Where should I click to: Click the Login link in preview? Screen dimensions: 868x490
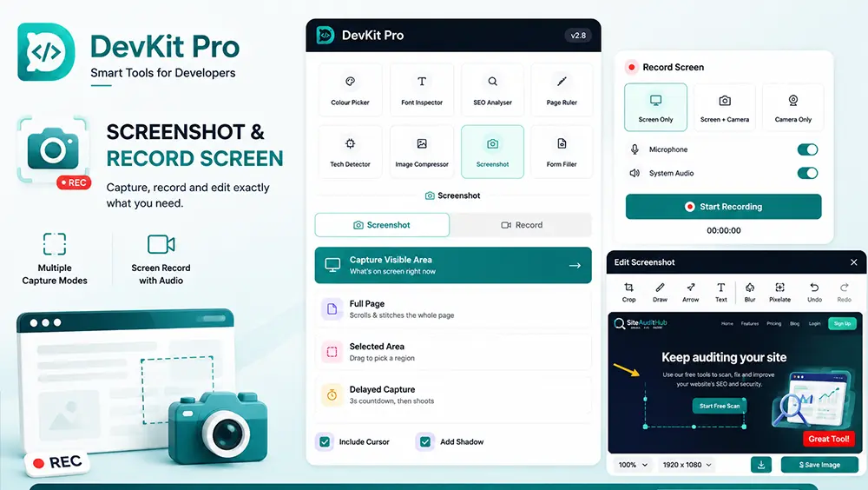[814, 323]
